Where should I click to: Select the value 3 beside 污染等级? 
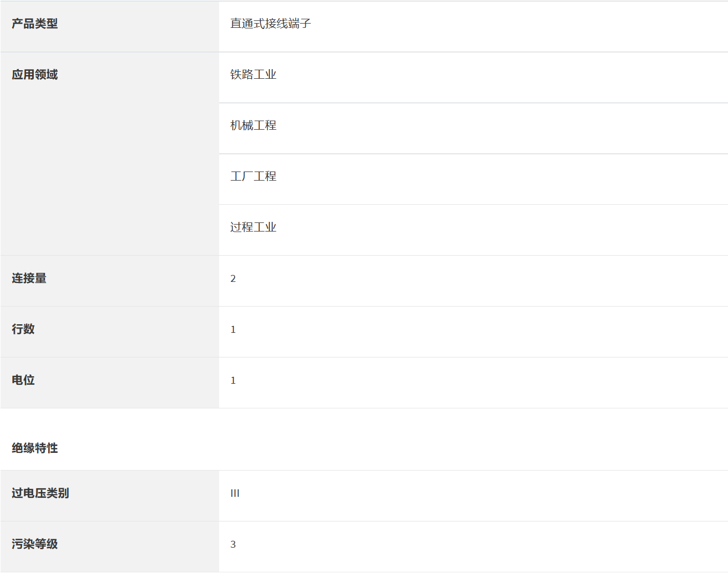[233, 545]
